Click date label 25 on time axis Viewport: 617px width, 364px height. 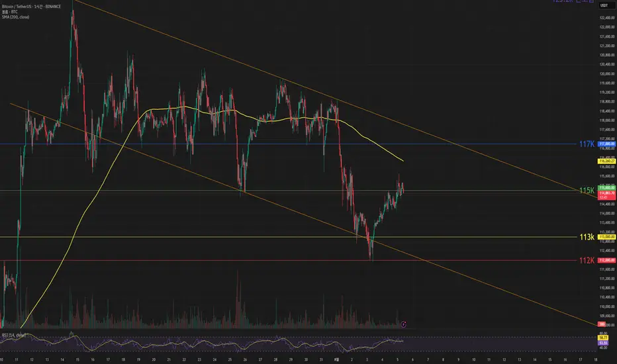click(x=230, y=359)
